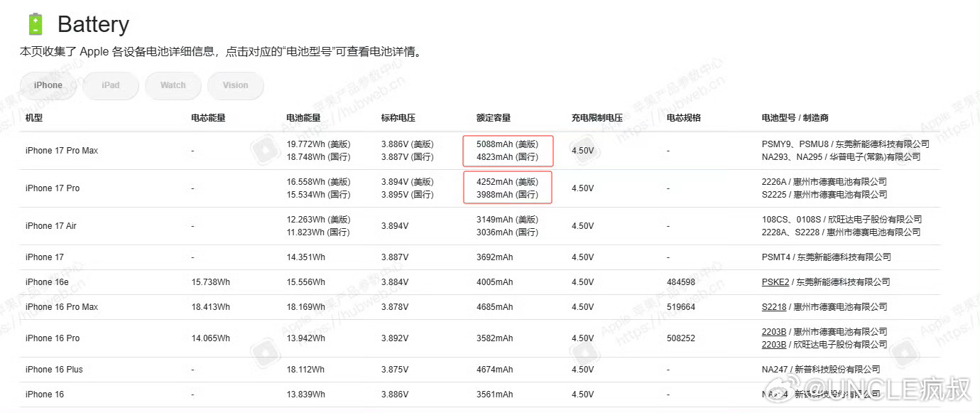980x413 pixels.
Task: Click the 12.263Wh (美版) battery energy
Action: click(319, 220)
